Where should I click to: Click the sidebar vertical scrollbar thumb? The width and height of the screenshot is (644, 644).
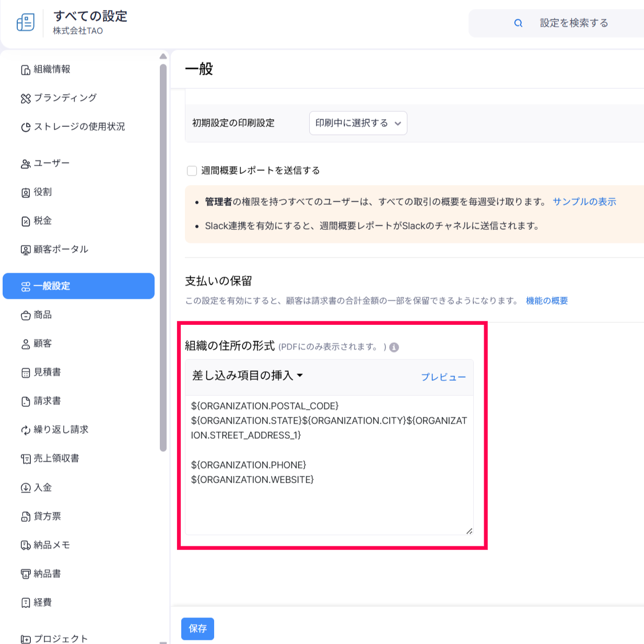click(163, 256)
